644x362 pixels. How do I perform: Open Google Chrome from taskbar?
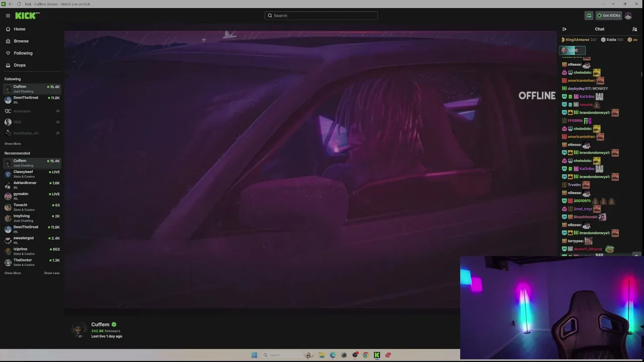pyautogui.click(x=366, y=355)
